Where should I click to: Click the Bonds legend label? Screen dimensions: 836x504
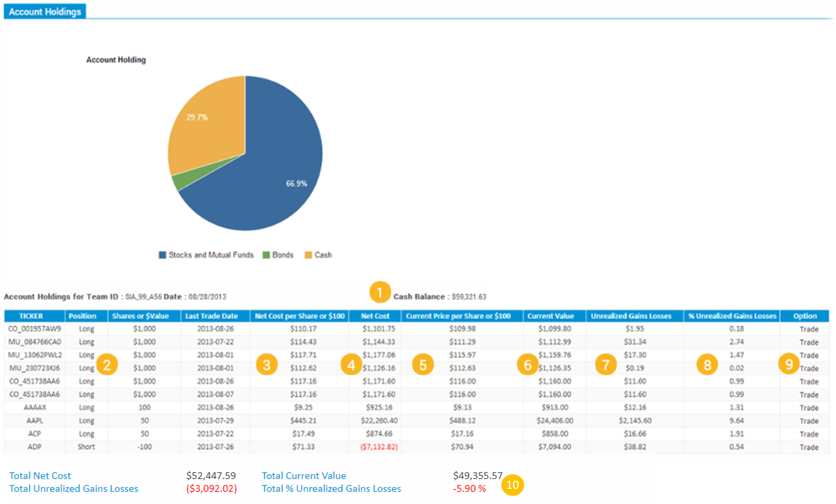(283, 255)
